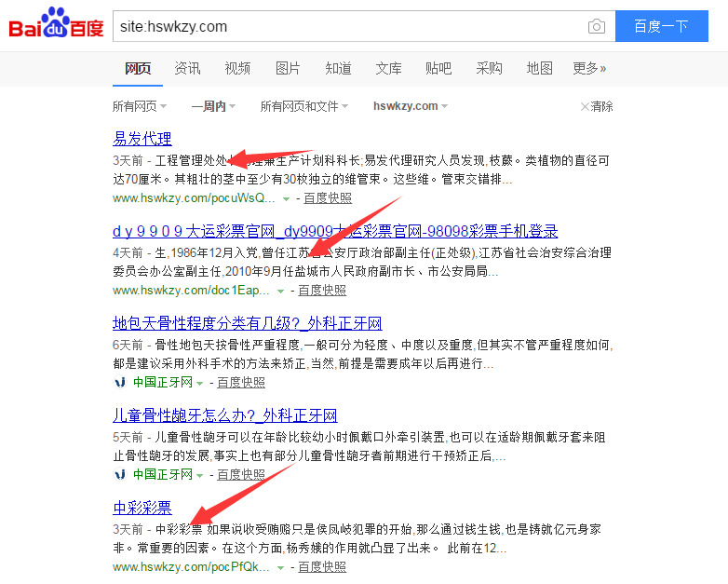
Task: Expand arrow beside www.hswkzy.com/pocuWsQ URL
Action: click(x=287, y=198)
